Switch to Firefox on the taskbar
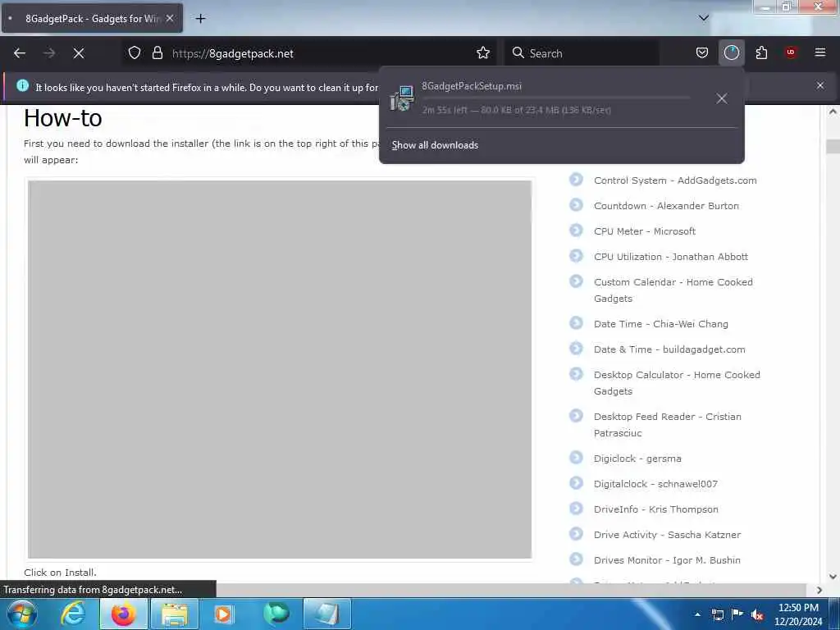The image size is (840, 630). tap(124, 614)
